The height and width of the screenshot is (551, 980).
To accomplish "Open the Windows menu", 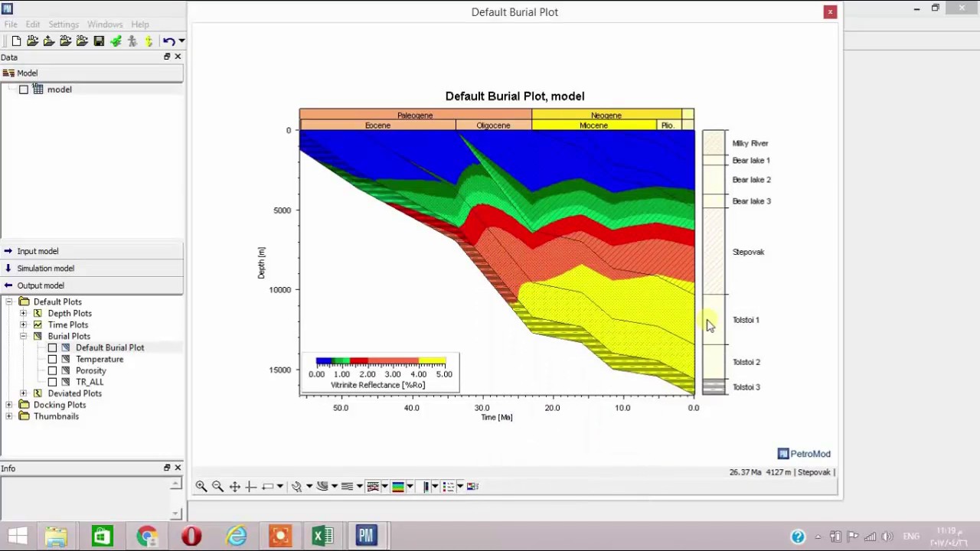I will tap(105, 24).
